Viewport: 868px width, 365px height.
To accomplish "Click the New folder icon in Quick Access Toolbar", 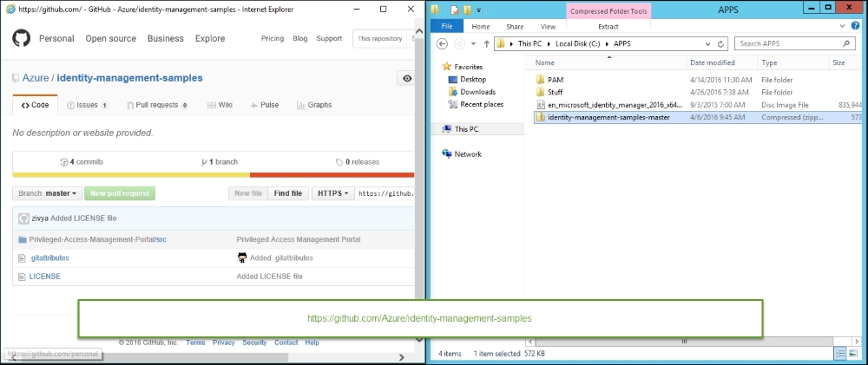I will point(467,10).
